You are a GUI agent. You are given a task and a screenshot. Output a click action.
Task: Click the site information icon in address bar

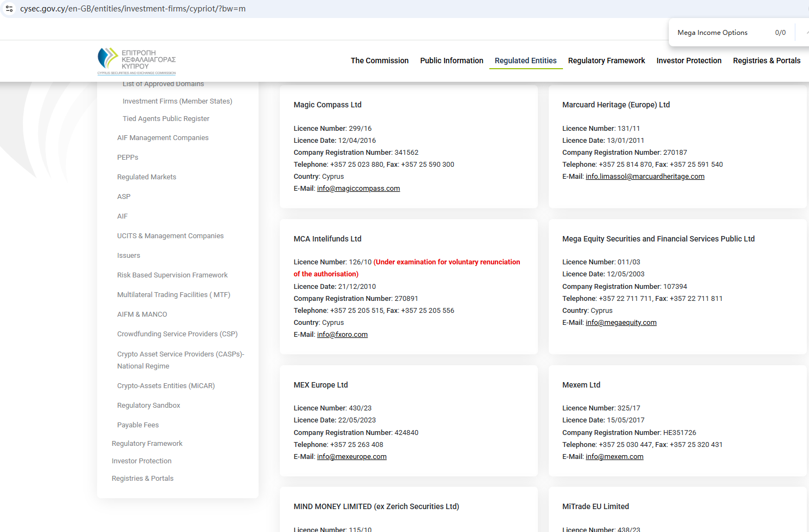click(x=9, y=9)
